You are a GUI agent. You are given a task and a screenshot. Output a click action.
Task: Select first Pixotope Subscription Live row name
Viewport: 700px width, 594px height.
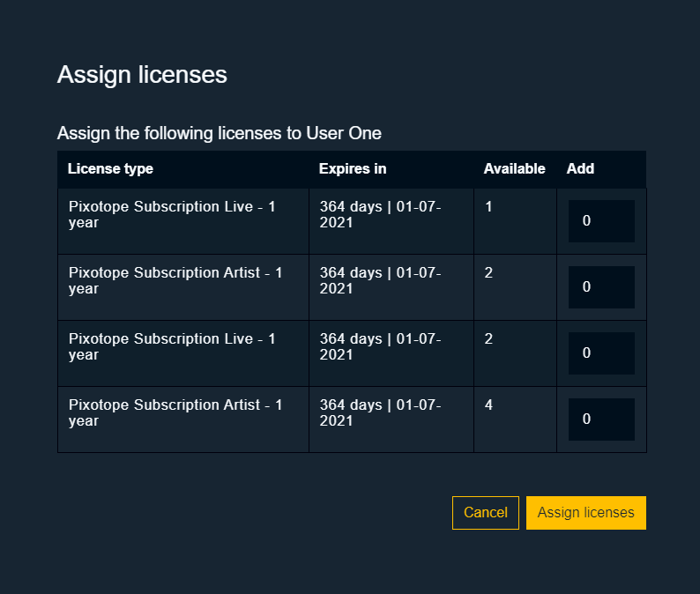172,215
